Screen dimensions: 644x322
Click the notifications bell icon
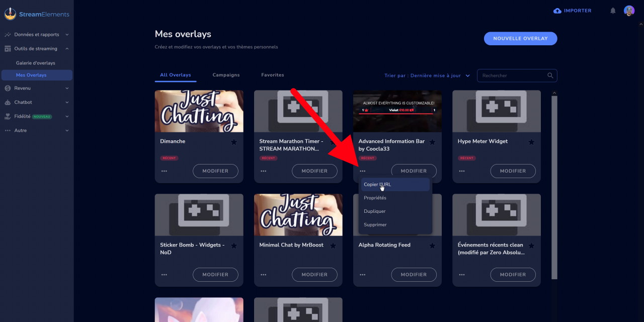pos(613,11)
